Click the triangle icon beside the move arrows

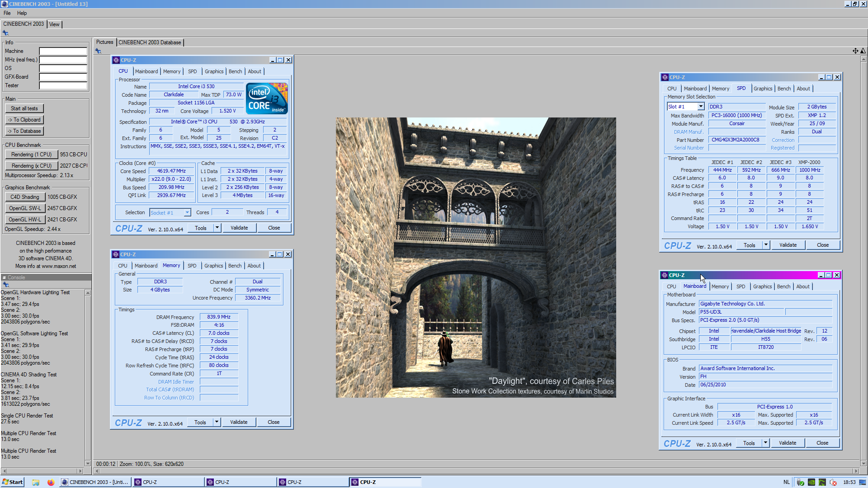pyautogui.click(x=863, y=51)
